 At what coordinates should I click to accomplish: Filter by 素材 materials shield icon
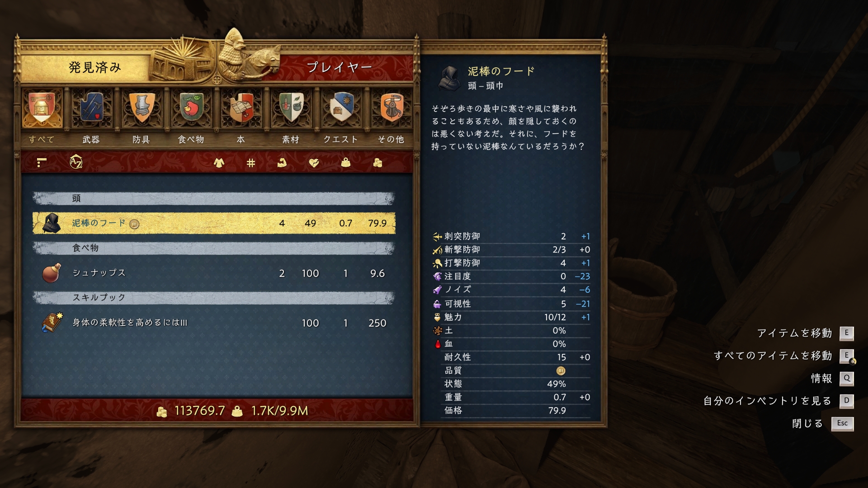[x=291, y=108]
